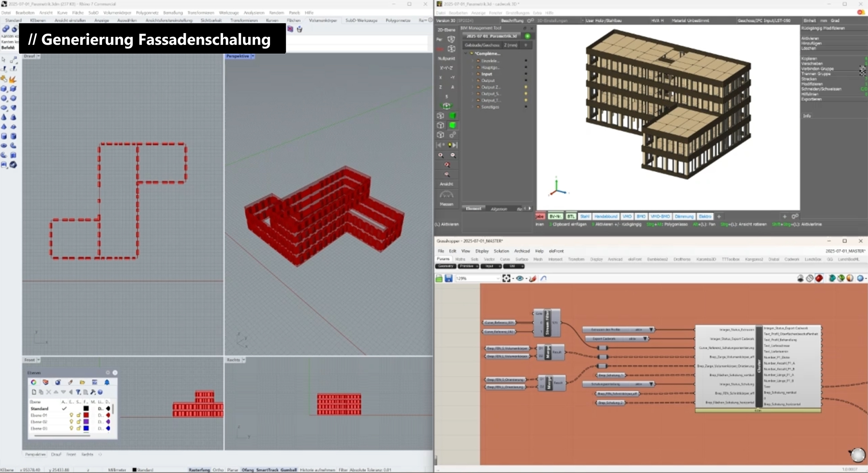Click the zoom extents icon in Grasshopper
The height and width of the screenshot is (473, 868).
(506, 278)
